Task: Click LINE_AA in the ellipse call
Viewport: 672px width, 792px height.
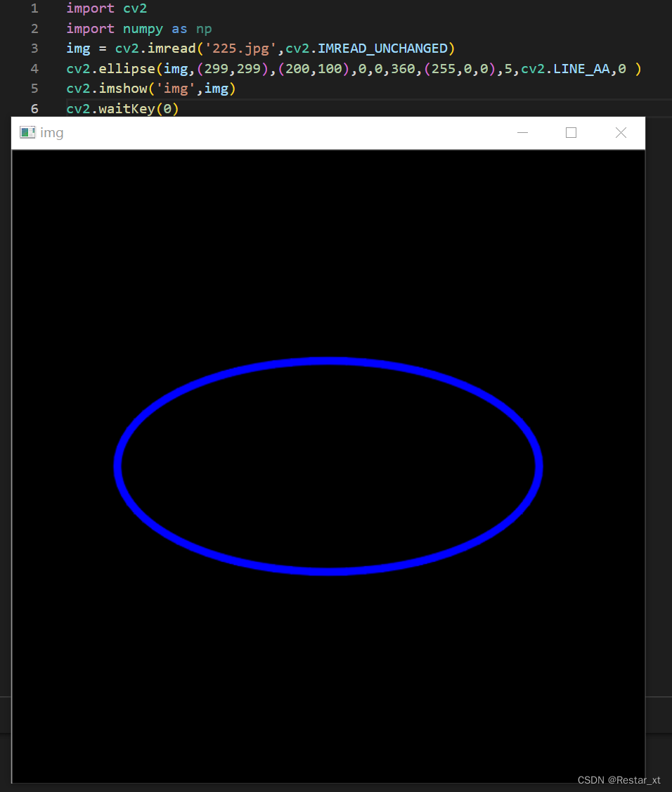Action: coord(581,69)
